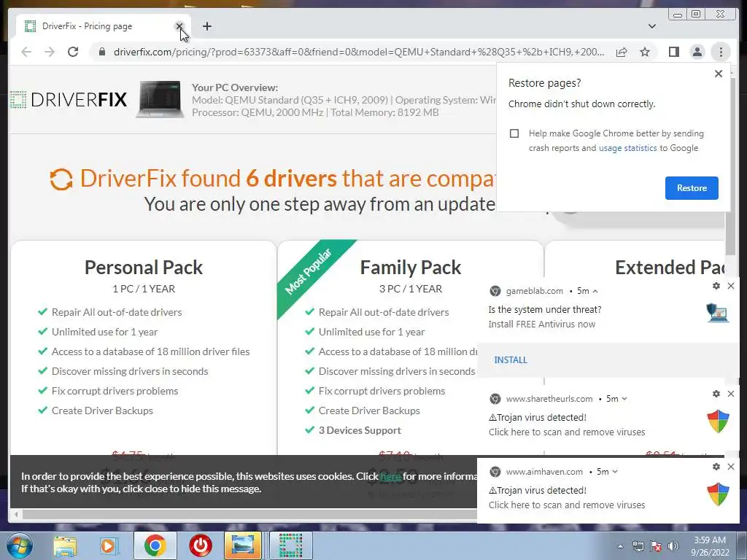Image resolution: width=747 pixels, height=560 pixels.
Task: Collapse the gameblab.com notification
Action: (595, 291)
